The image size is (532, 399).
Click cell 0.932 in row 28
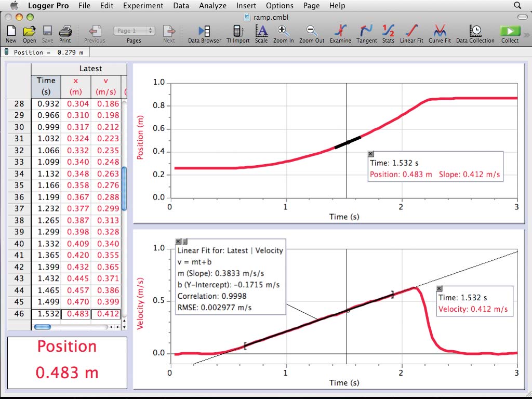pyautogui.click(x=46, y=104)
